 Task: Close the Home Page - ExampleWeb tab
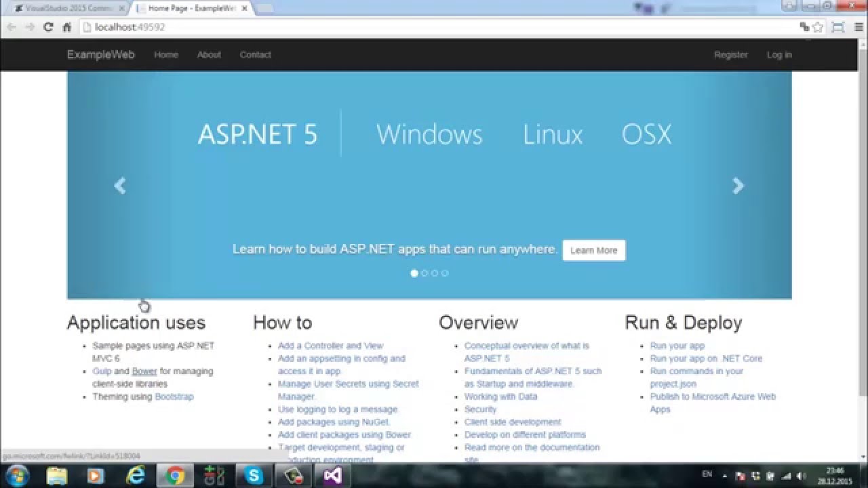click(244, 8)
